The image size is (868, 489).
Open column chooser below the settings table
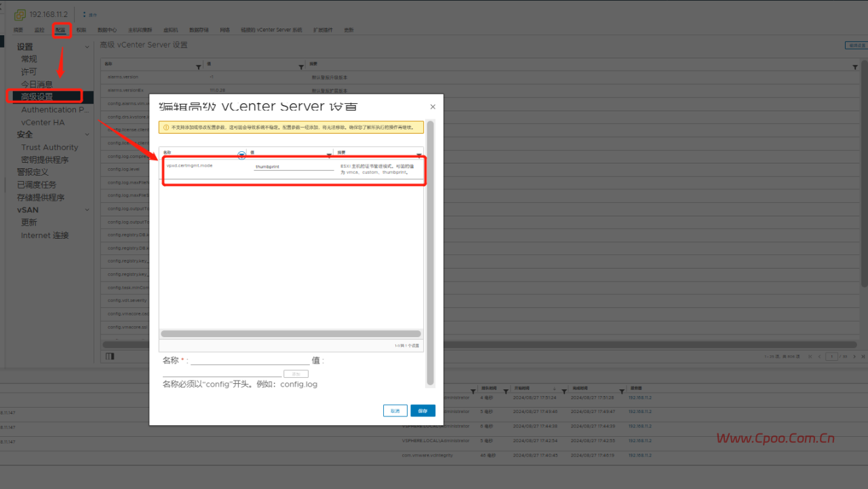click(x=111, y=356)
